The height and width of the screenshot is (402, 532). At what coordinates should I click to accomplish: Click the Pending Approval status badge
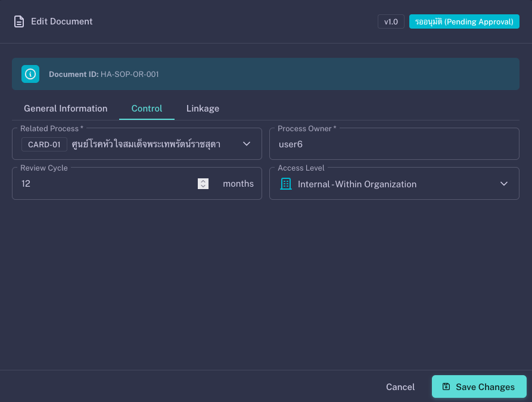pyautogui.click(x=464, y=21)
